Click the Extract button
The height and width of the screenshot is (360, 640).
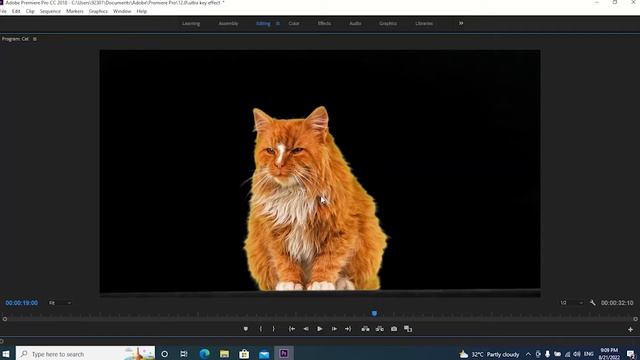coord(380,329)
